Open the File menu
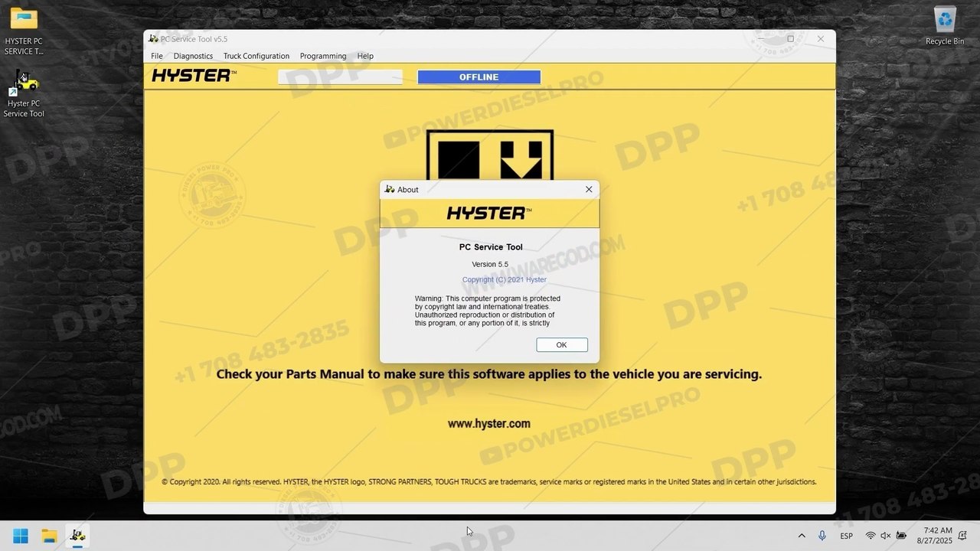This screenshot has width=980, height=551. coord(157,56)
